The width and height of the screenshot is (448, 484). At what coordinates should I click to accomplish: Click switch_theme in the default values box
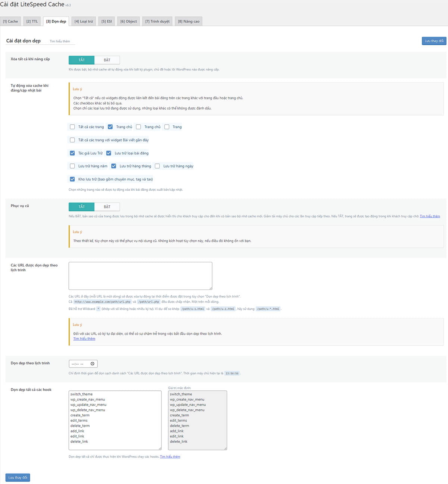point(181,394)
